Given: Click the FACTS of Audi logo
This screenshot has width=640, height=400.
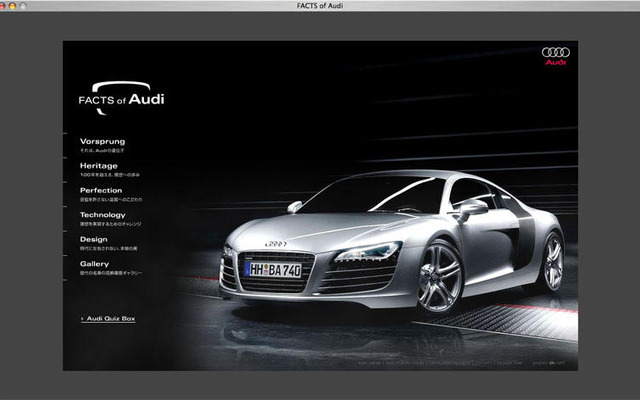Looking at the screenshot, I should pos(121,98).
